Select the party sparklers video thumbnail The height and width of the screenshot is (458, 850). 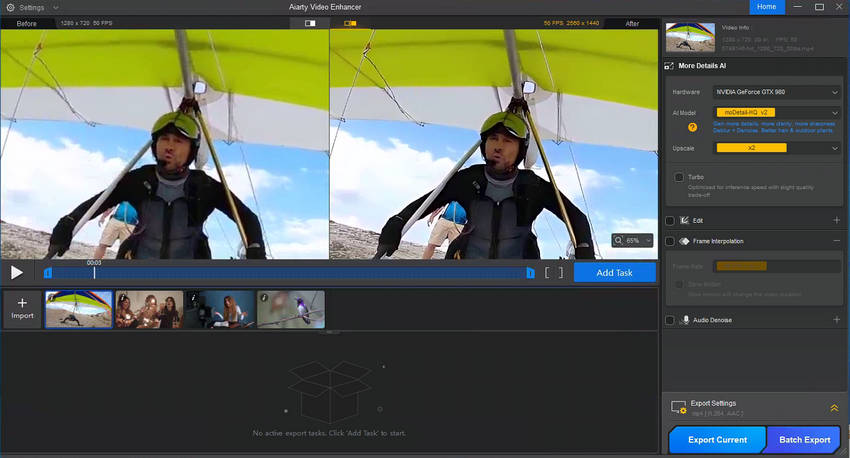pos(149,309)
